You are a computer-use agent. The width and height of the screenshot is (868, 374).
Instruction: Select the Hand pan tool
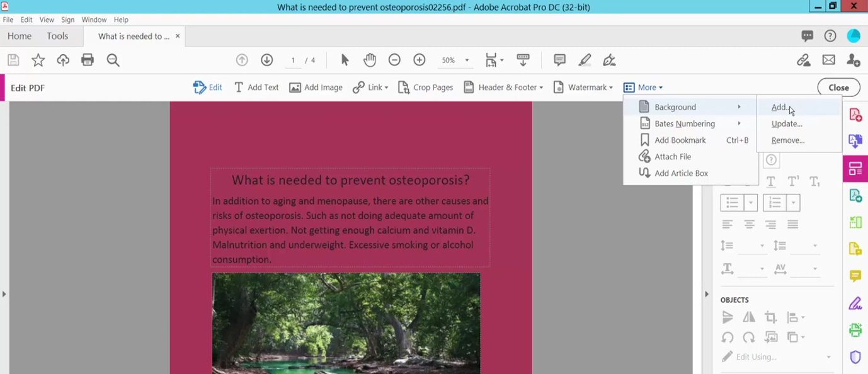(x=370, y=60)
